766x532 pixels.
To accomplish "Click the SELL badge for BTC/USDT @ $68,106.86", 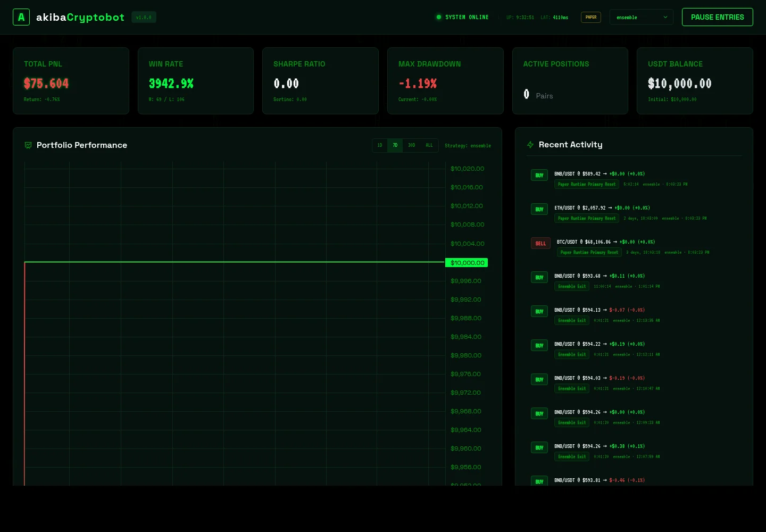I will (x=540, y=243).
